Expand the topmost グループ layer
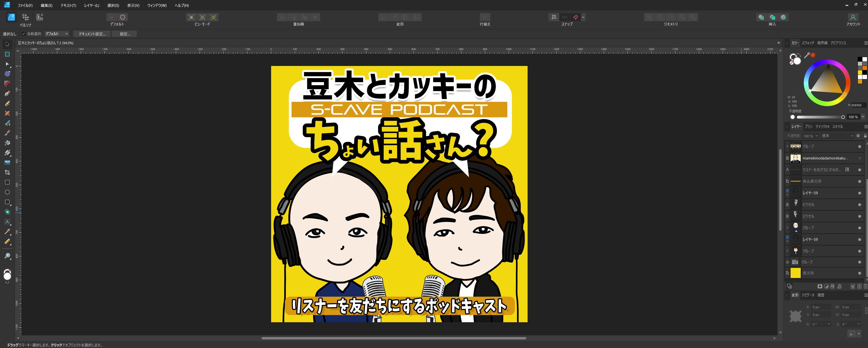 (x=787, y=146)
